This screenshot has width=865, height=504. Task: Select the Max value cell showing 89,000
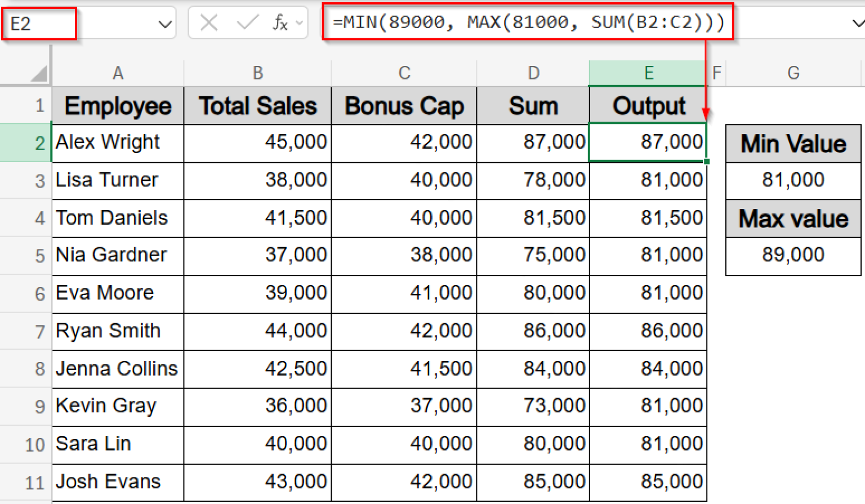pyautogui.click(x=793, y=256)
